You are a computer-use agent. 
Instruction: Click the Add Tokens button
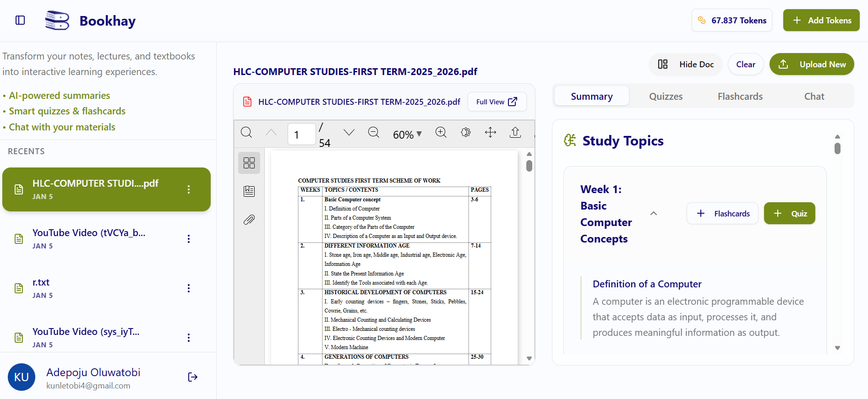click(821, 21)
